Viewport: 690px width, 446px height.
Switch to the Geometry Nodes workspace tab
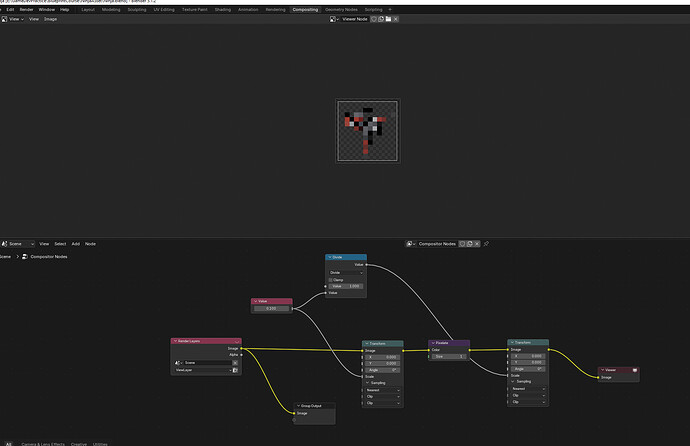click(341, 9)
